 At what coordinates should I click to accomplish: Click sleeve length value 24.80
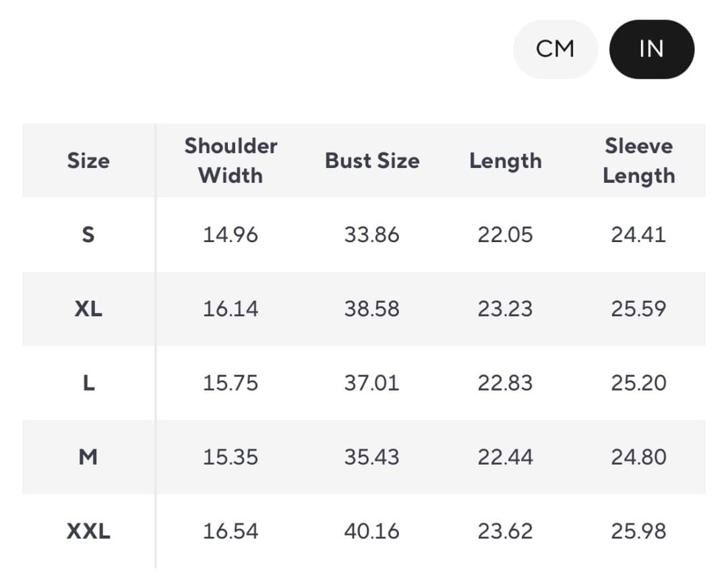(638, 457)
